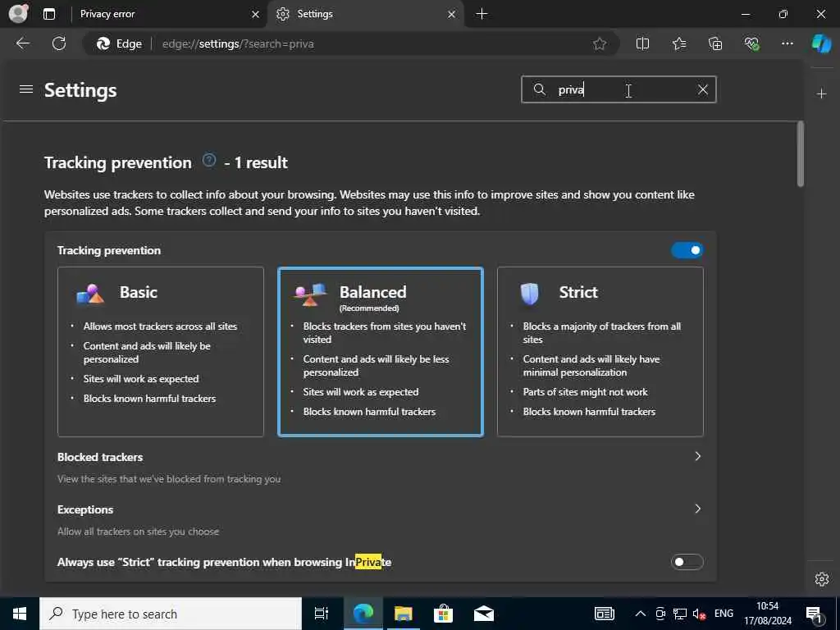Select the Strict tracking prevention card
840x630 pixels.
pyautogui.click(x=600, y=352)
